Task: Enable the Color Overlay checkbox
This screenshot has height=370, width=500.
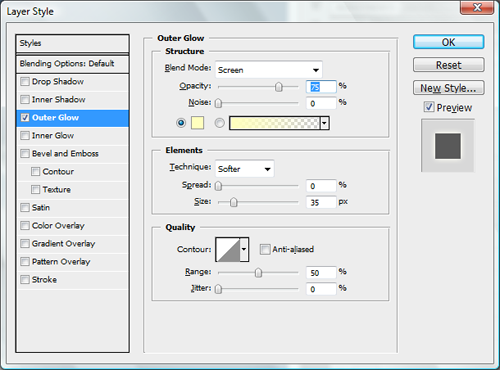Action: (25, 226)
